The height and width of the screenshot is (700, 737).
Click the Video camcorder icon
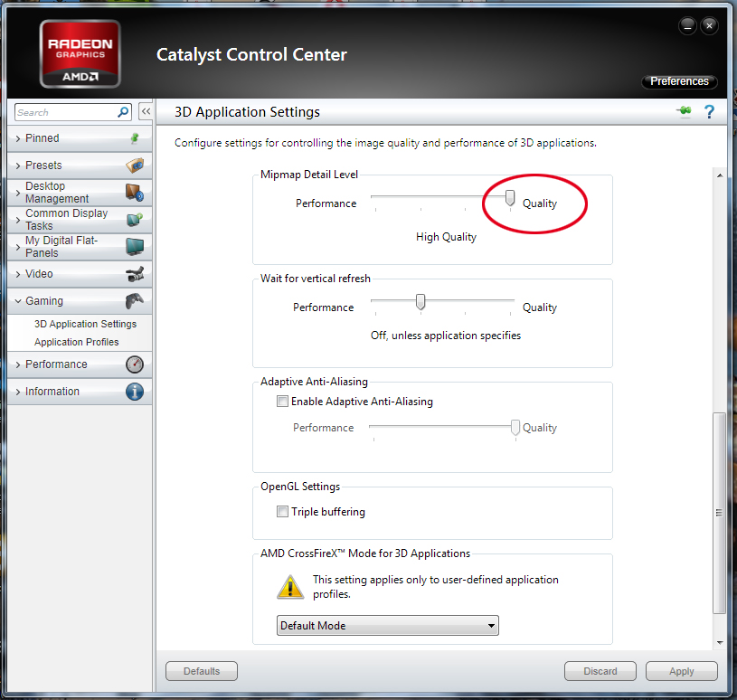pos(135,274)
